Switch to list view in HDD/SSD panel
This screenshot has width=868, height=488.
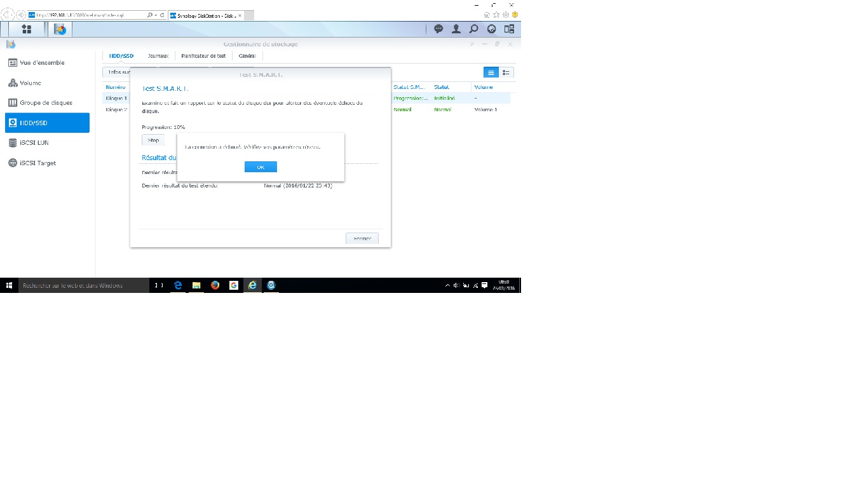[x=491, y=72]
